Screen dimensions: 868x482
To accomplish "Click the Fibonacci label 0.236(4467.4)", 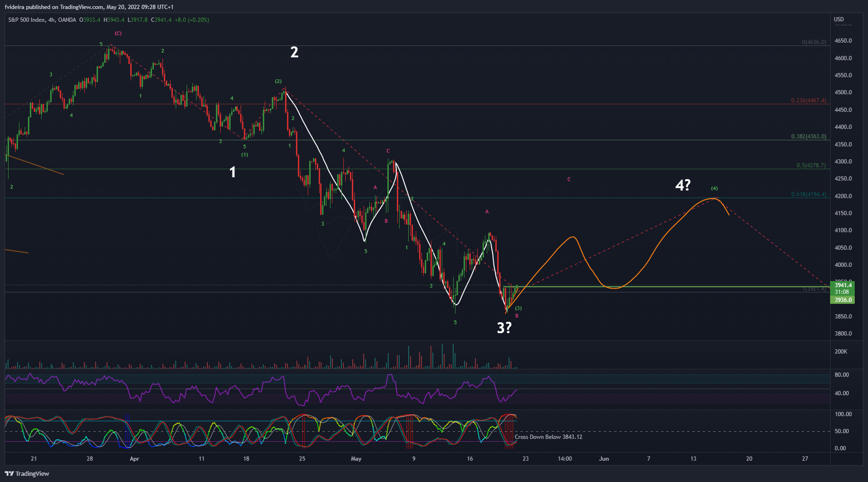I will click(x=809, y=100).
